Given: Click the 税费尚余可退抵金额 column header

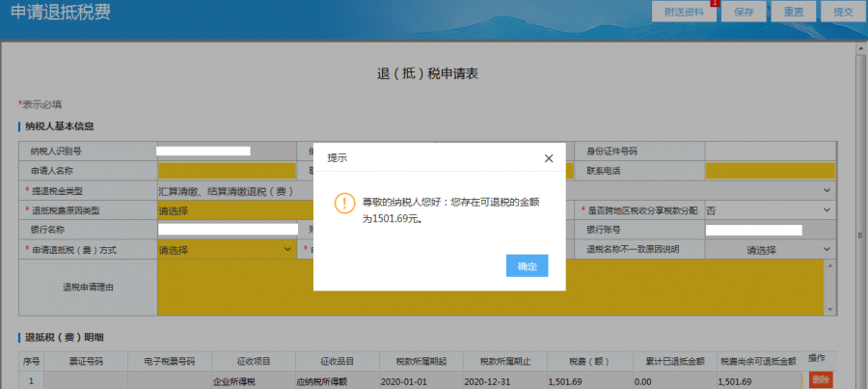Looking at the screenshot, I should [758, 361].
